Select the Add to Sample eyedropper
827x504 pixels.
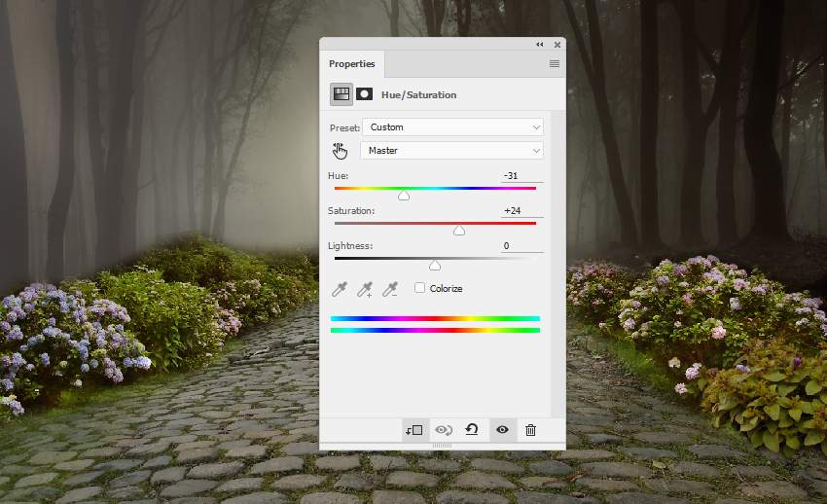365,289
